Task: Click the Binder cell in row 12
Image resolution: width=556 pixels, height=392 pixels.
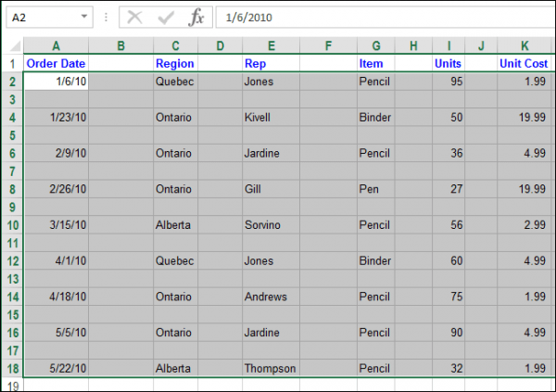Action: click(x=376, y=260)
